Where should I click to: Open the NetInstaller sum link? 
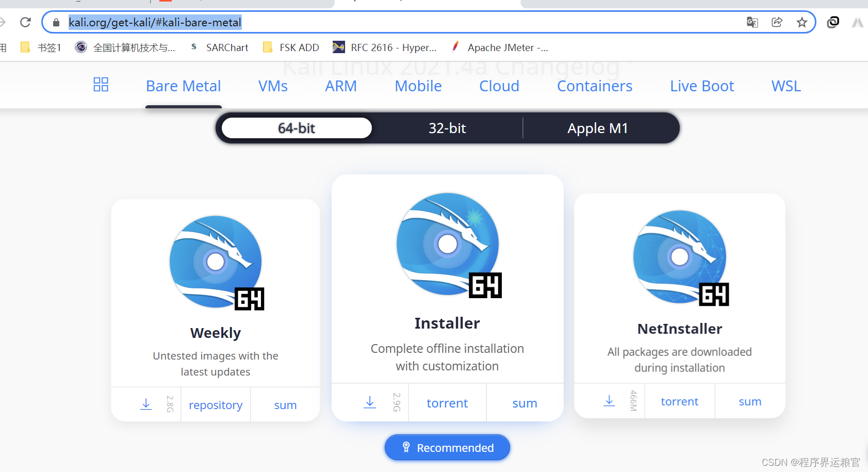coord(750,401)
